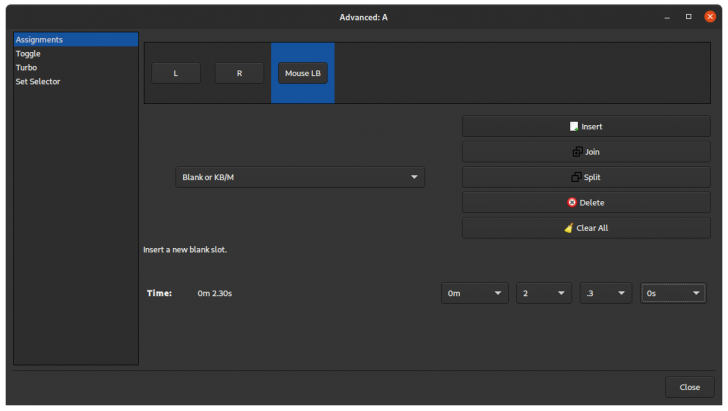Open the Blank or KB/M dropdown

(x=300, y=177)
